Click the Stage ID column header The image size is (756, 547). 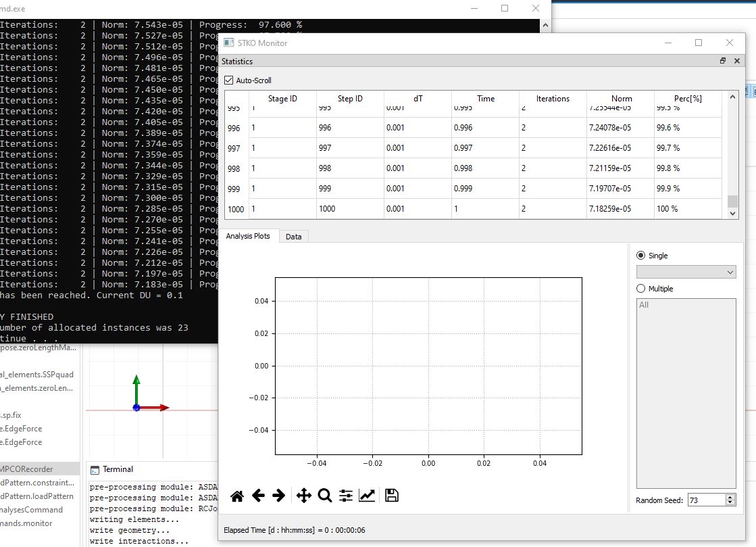point(282,99)
